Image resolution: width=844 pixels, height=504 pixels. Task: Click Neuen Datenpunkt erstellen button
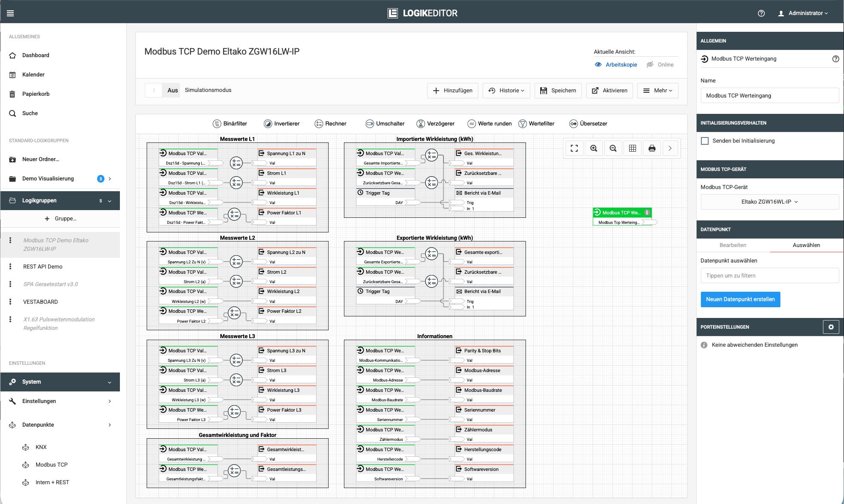click(740, 299)
